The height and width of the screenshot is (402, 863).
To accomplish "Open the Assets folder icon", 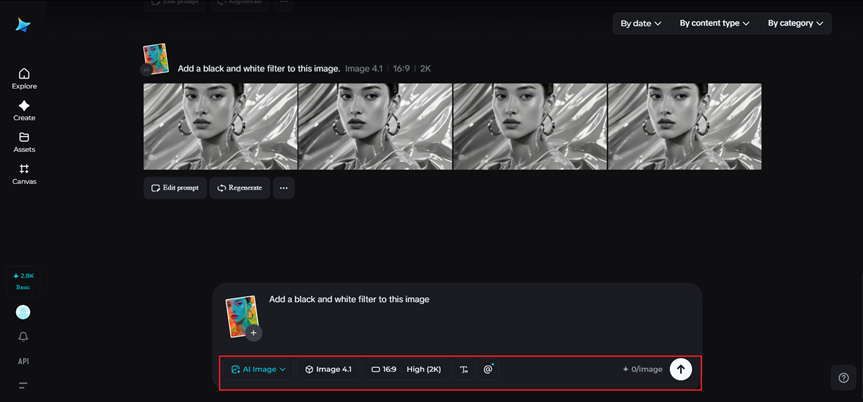I will point(24,142).
